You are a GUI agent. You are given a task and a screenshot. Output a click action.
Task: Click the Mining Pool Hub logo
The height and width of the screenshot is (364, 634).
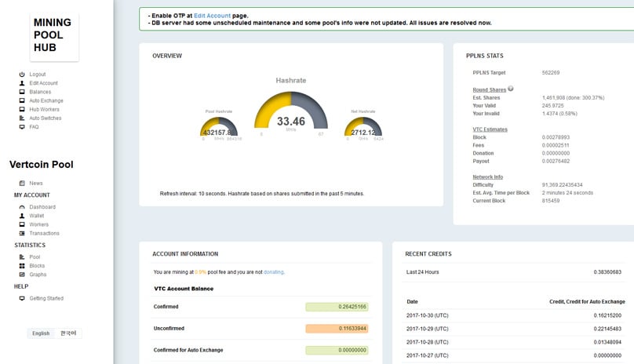tap(54, 35)
